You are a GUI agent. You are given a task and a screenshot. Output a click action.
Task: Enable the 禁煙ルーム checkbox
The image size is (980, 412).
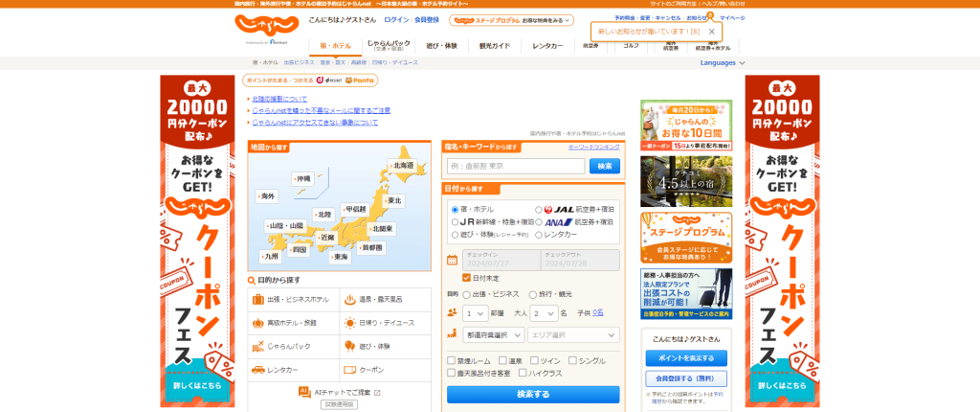tap(452, 360)
